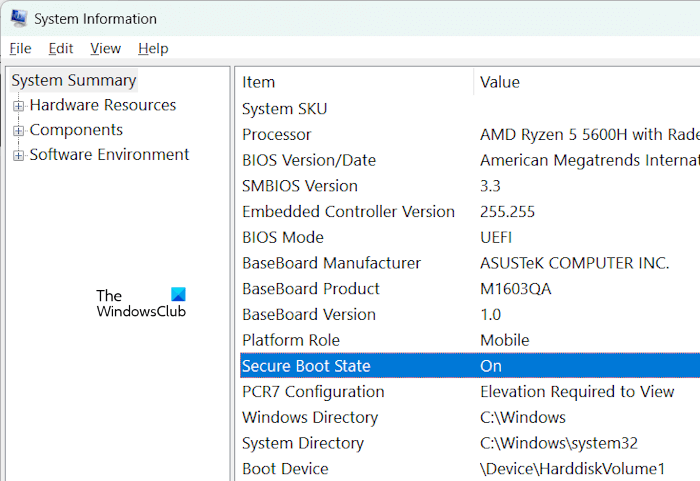The width and height of the screenshot is (700, 481).
Task: Click the Item column header
Action: coord(258,82)
